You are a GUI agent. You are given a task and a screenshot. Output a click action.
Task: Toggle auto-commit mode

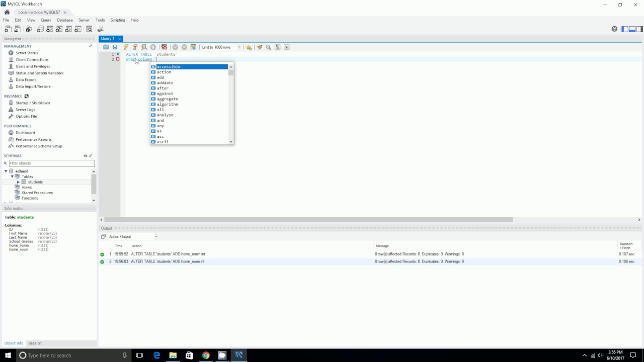click(193, 47)
